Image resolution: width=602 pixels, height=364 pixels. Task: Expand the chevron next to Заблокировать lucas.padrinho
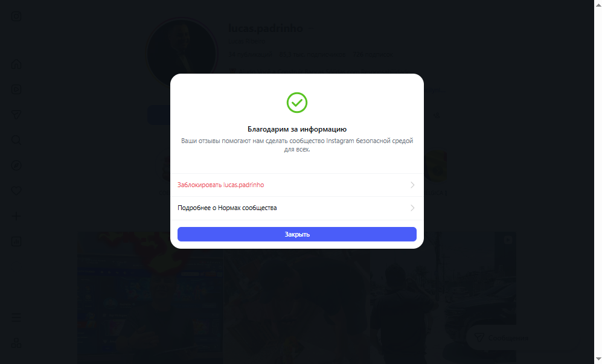tap(412, 185)
